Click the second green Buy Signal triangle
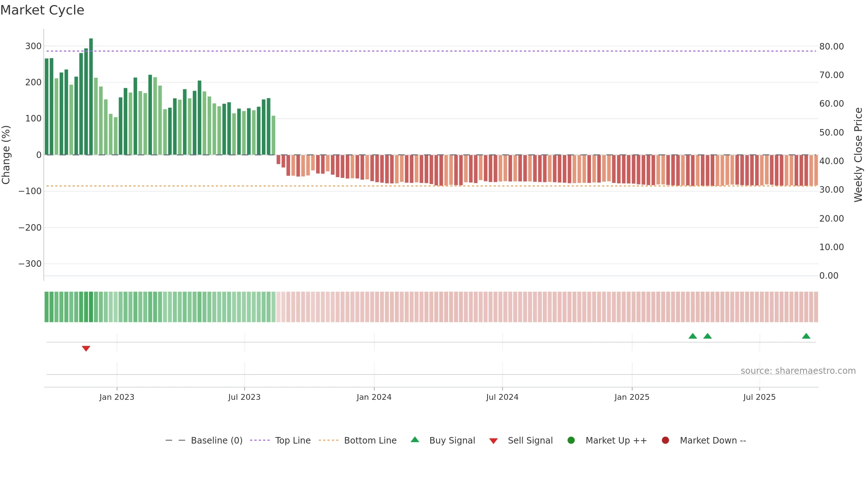 [707, 336]
